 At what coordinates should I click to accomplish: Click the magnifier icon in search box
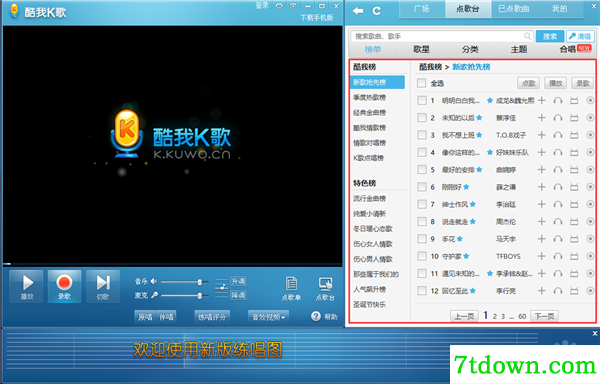(x=527, y=36)
